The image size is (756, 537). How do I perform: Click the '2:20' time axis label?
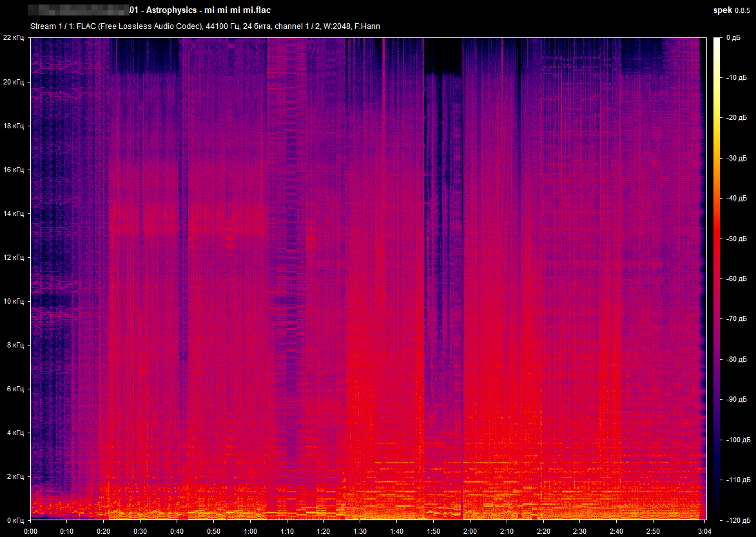(x=543, y=531)
